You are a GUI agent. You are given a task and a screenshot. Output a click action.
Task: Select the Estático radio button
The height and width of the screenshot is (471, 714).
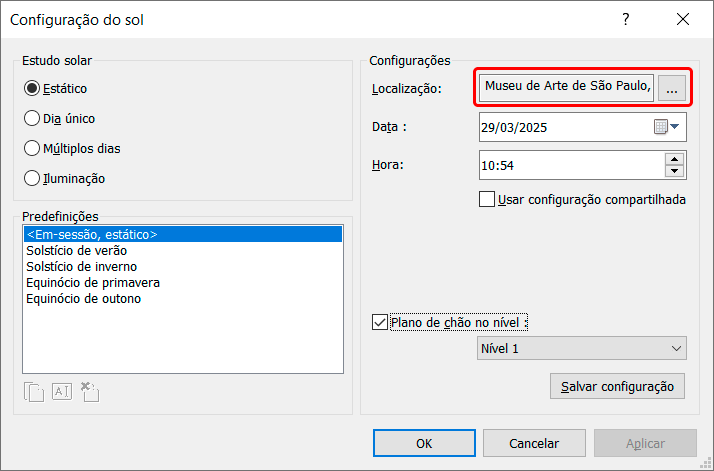[x=32, y=88]
